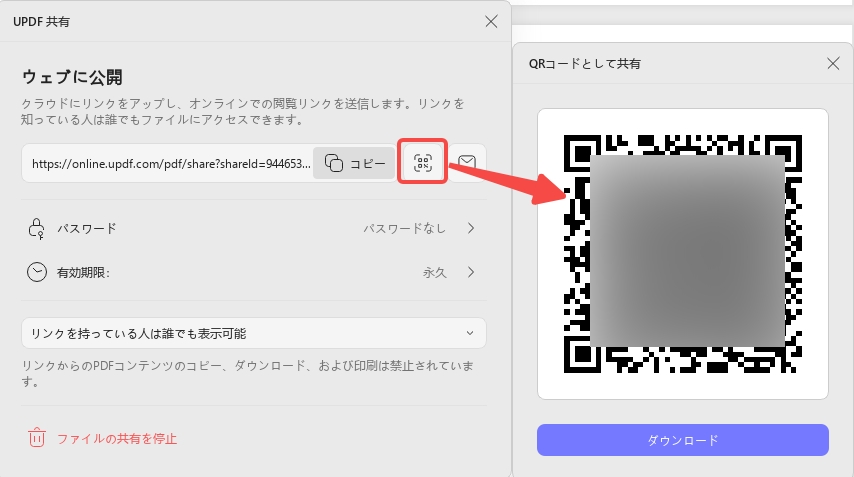This screenshot has height=477, width=854.
Task: Click the trash can icon
Action: (x=36, y=437)
